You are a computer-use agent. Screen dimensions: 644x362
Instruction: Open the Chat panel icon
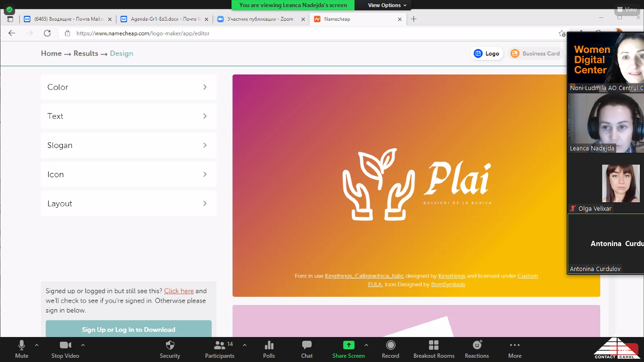pos(307,346)
